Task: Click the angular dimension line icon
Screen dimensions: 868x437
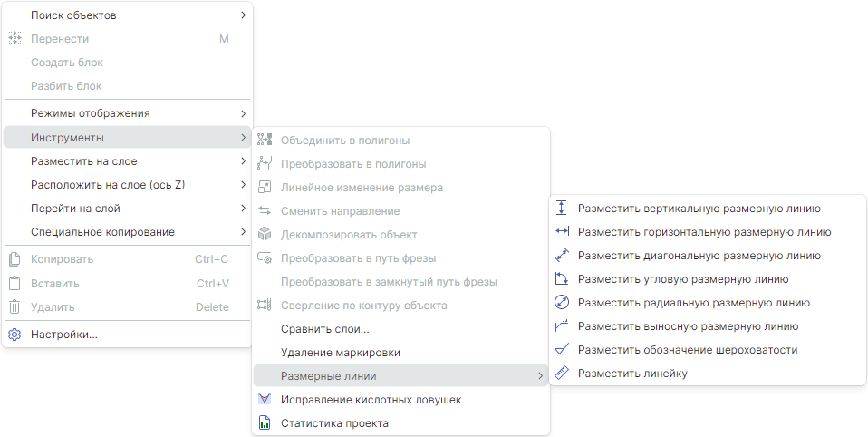Action: [x=562, y=278]
